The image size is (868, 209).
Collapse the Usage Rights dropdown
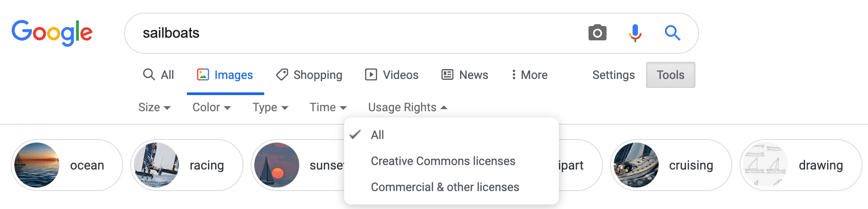tap(407, 107)
